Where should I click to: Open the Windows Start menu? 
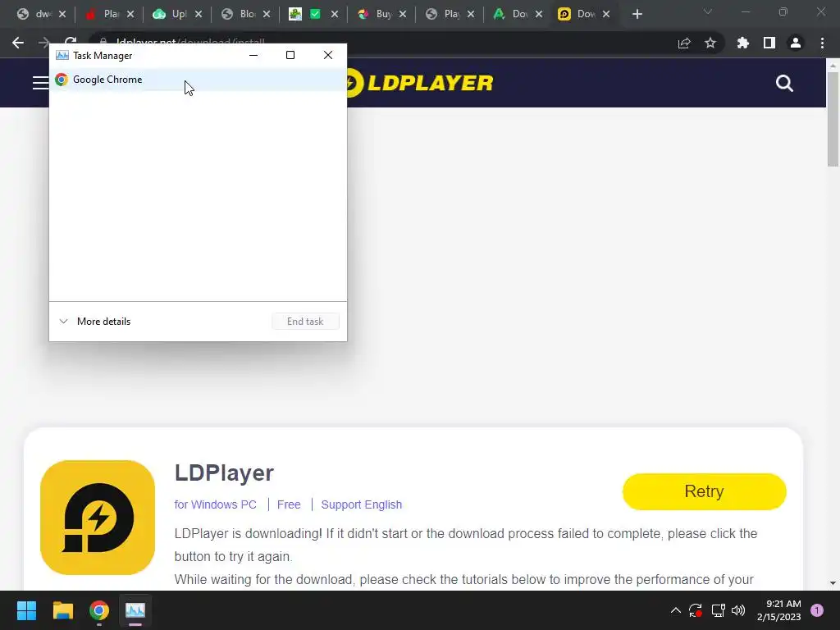(26, 610)
